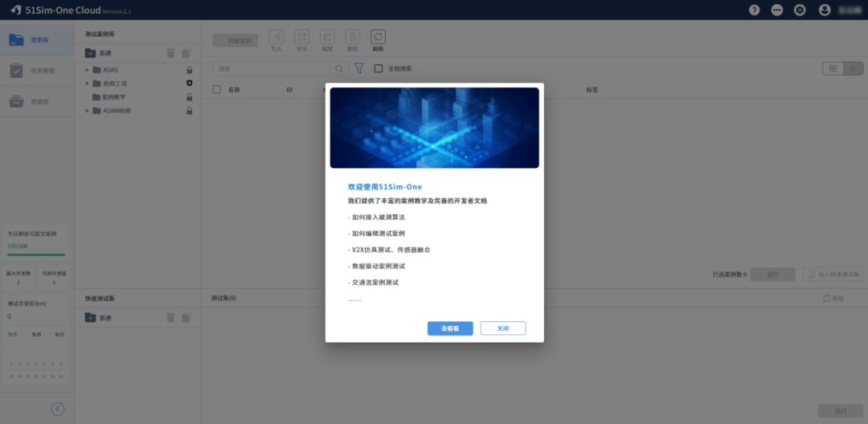Click 运行 button beside 已选案例数
Image resolution: width=868 pixels, height=424 pixels.
pyautogui.click(x=773, y=274)
